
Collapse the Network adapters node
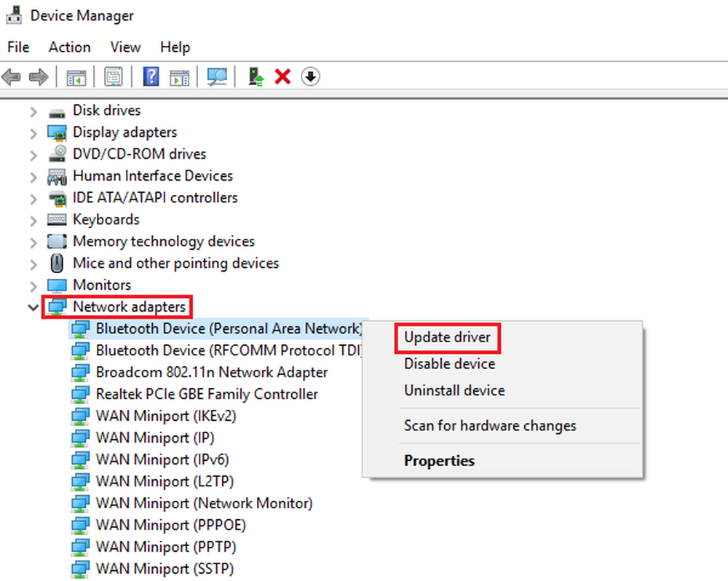[33, 307]
